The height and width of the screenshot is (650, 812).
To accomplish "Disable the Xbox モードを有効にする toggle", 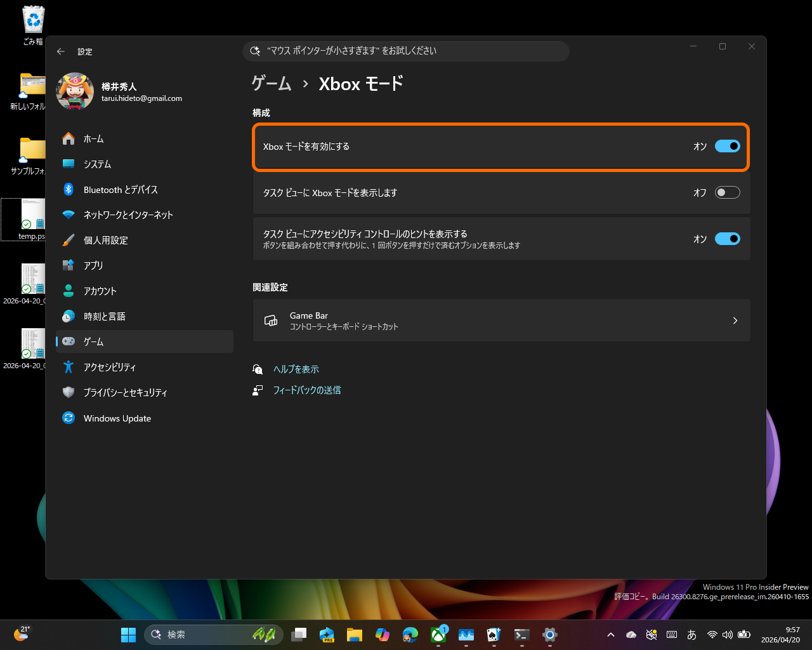I will pos(727,146).
